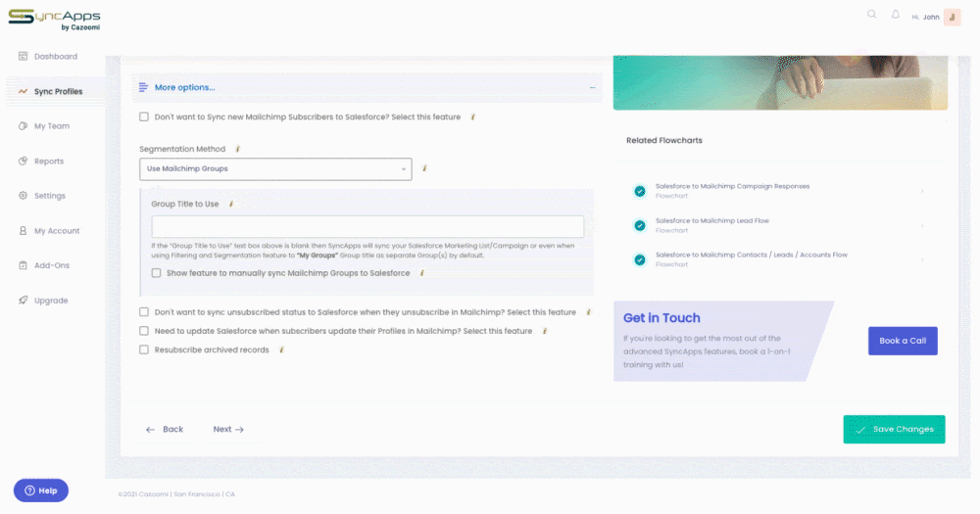
Task: Enable don't sync new Mailchimp Subscribers checkbox
Action: pyautogui.click(x=144, y=117)
